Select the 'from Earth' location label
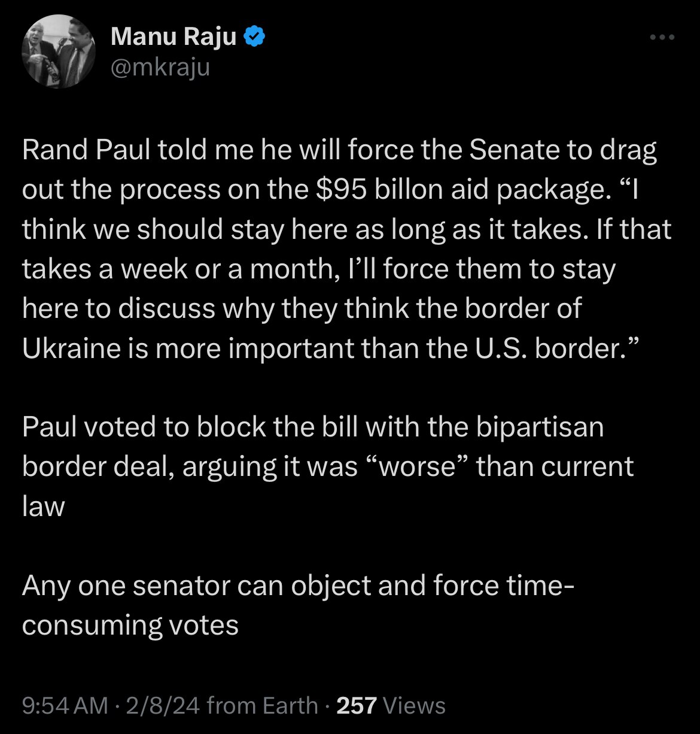700x734 pixels. tap(263, 706)
